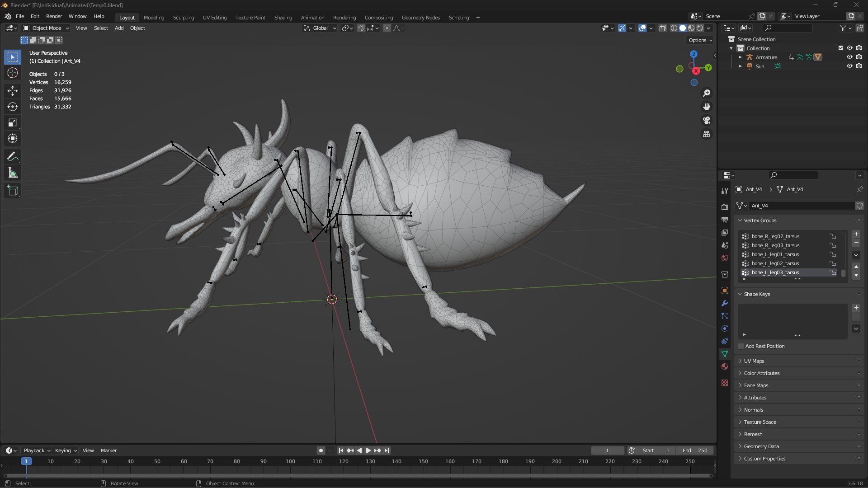Screen dimensions: 868x488
Task: Click the Pan view hand icon
Action: 706,107
